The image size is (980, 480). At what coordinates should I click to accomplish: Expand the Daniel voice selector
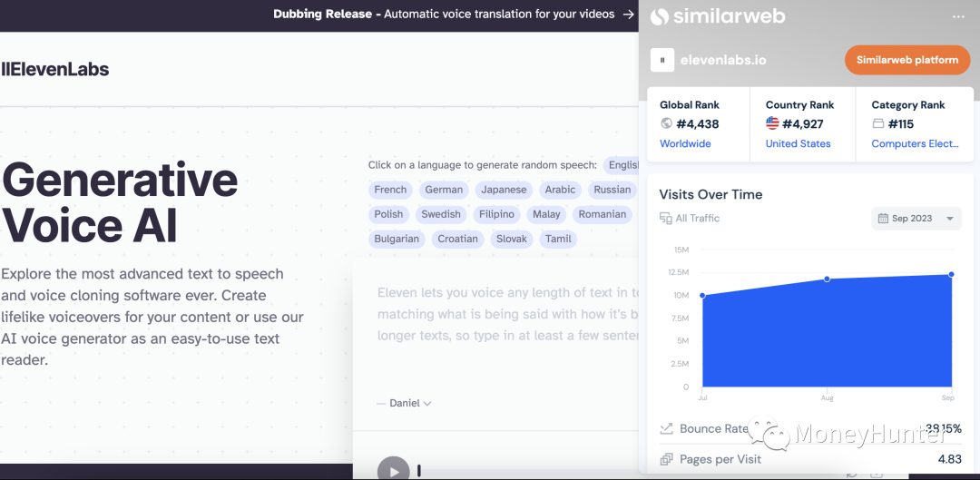pos(410,403)
